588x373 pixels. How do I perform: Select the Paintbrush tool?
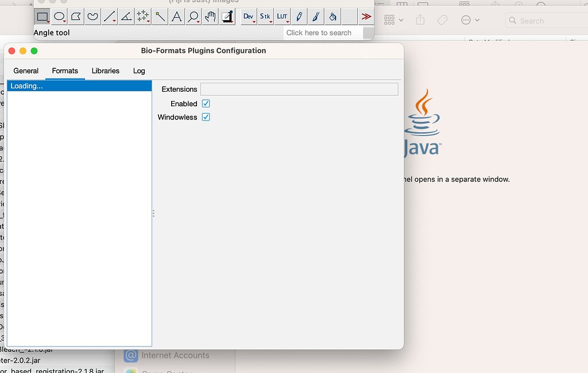316,17
